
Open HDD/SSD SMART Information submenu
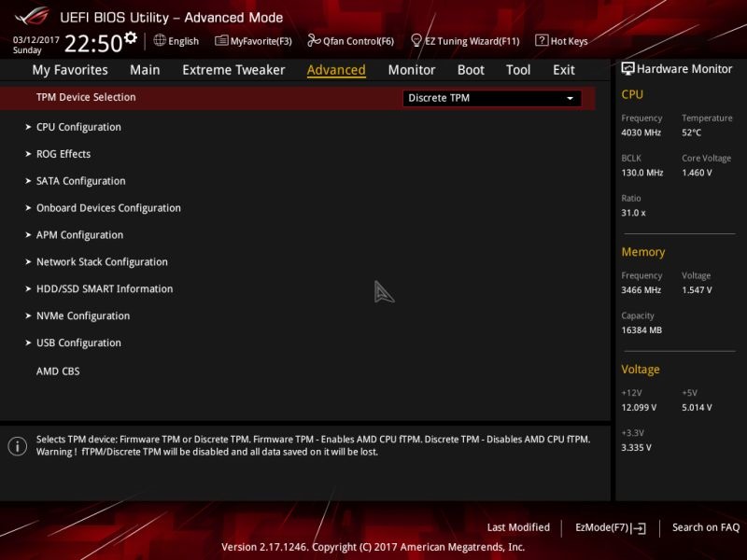click(105, 289)
